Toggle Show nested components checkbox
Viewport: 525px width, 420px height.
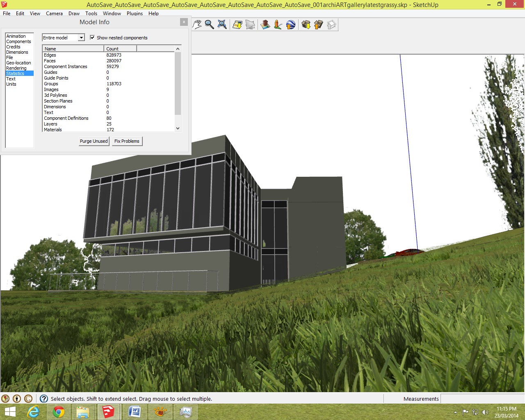click(x=92, y=37)
